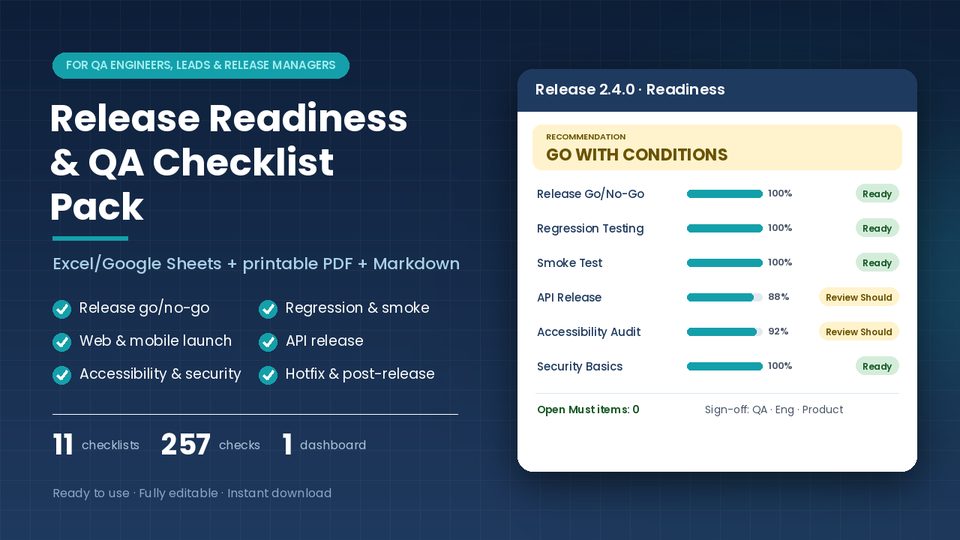This screenshot has width=960, height=540.
Task: Click the Review Should badge for Accessibility Audit
Action: (858, 332)
